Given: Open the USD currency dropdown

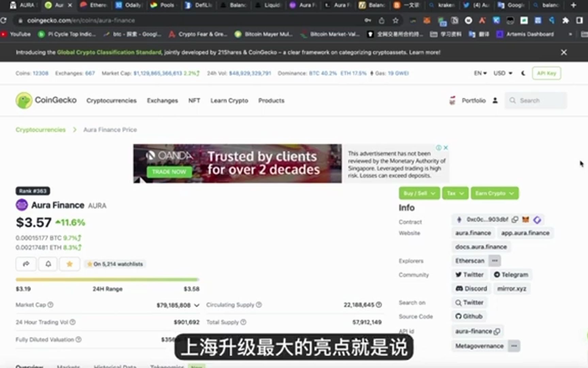Looking at the screenshot, I should (x=502, y=73).
